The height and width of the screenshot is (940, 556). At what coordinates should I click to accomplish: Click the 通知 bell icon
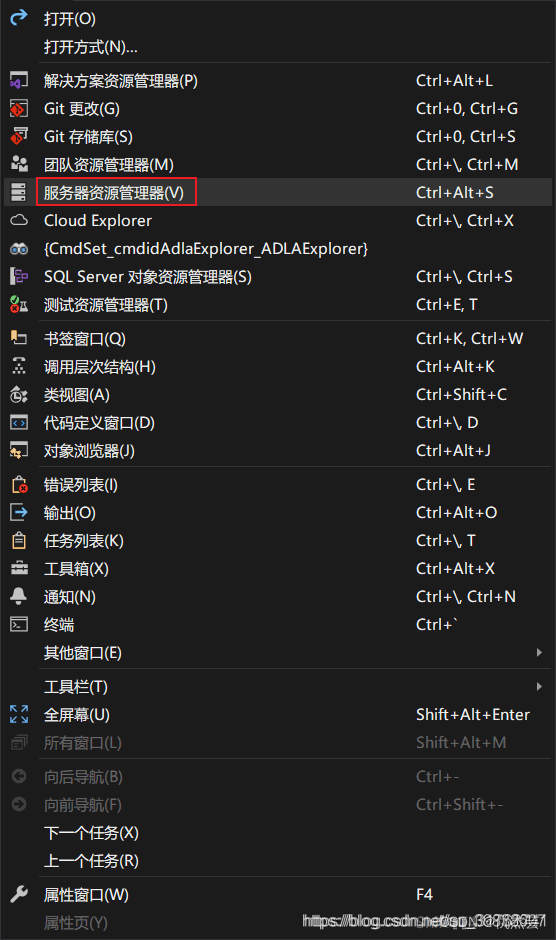coord(19,596)
